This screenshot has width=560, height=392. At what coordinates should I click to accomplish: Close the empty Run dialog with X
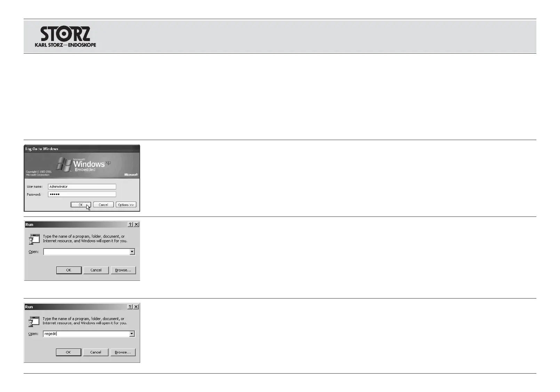(x=136, y=224)
